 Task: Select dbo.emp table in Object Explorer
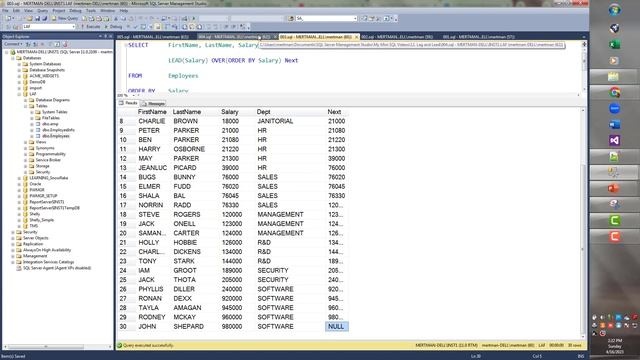click(x=50, y=124)
